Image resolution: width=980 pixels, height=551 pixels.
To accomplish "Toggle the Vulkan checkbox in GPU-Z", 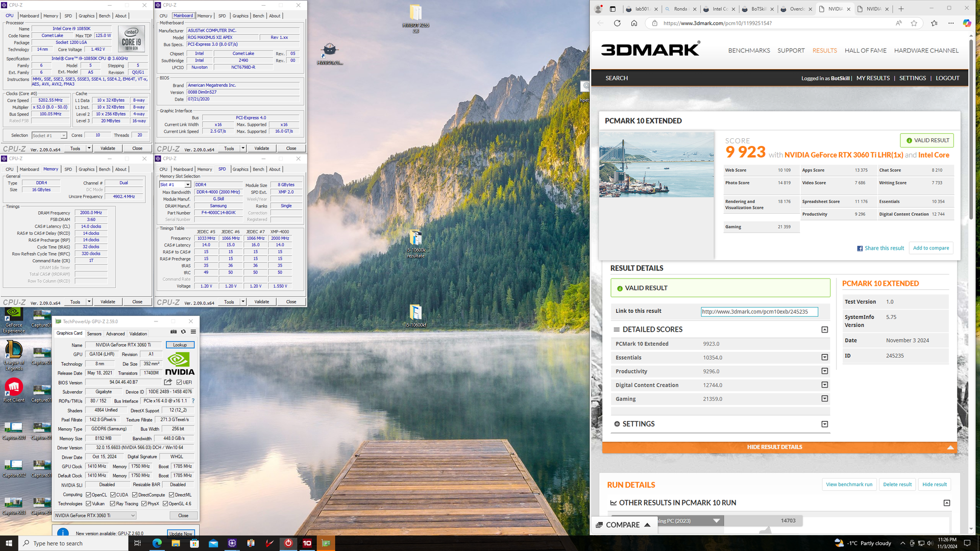I will coord(88,504).
